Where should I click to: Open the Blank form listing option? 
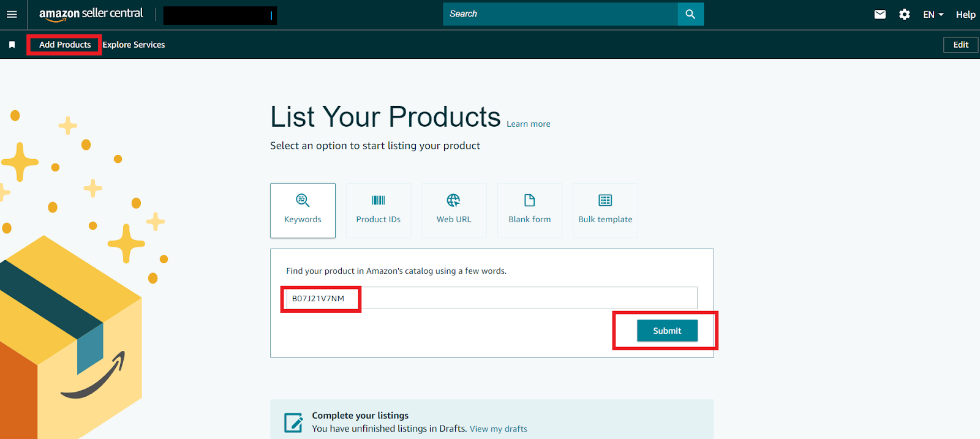click(529, 210)
